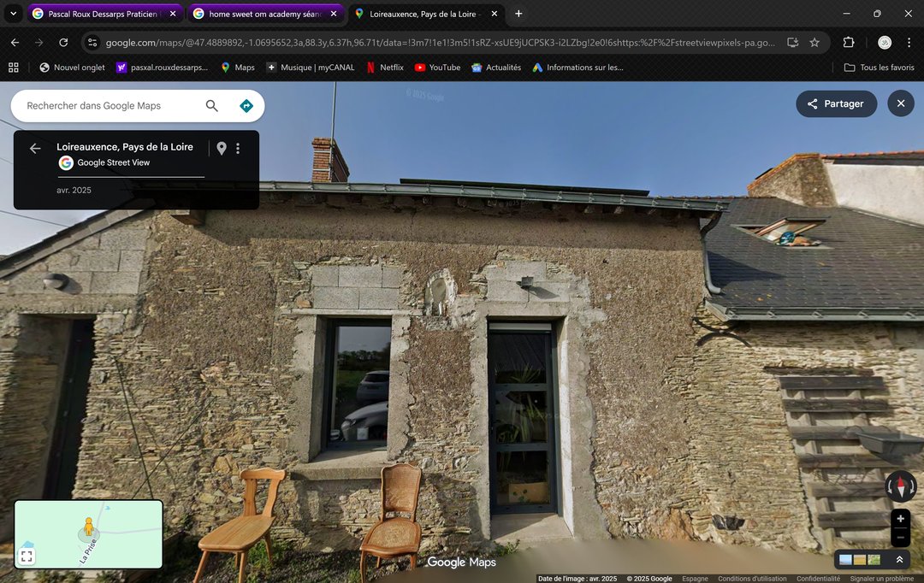Zoom out with the minus button
Viewport: 924px width, 583px height.
coord(900,537)
